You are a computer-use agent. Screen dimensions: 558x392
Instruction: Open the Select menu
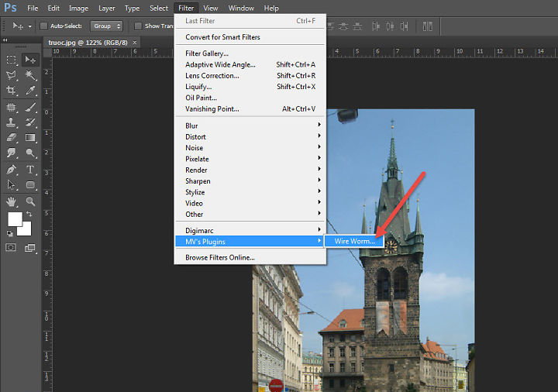(x=159, y=8)
